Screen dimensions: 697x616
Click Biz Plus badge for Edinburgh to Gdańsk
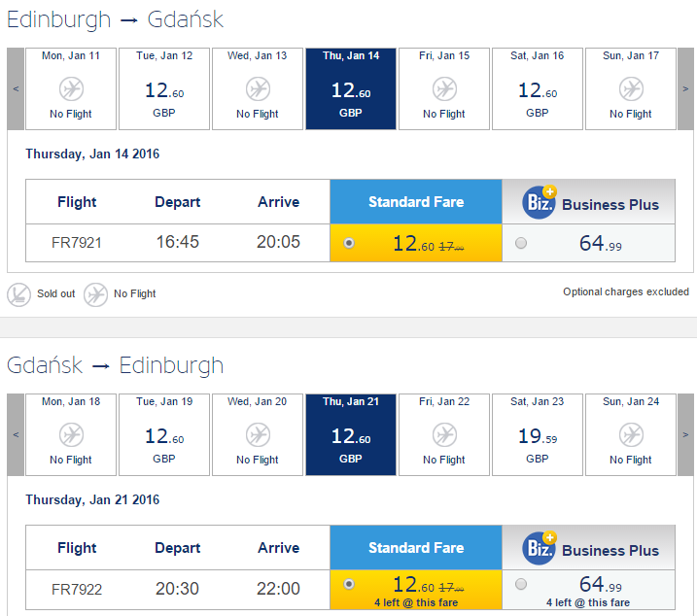click(539, 202)
